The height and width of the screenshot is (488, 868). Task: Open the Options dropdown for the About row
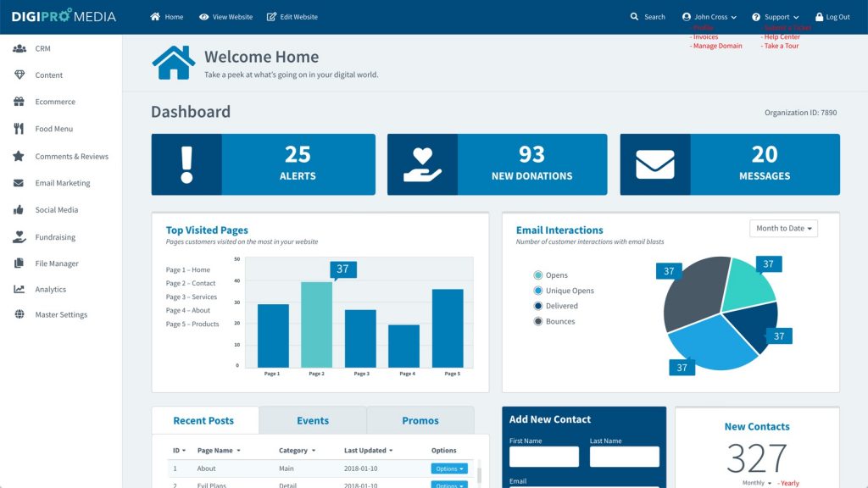coord(449,468)
